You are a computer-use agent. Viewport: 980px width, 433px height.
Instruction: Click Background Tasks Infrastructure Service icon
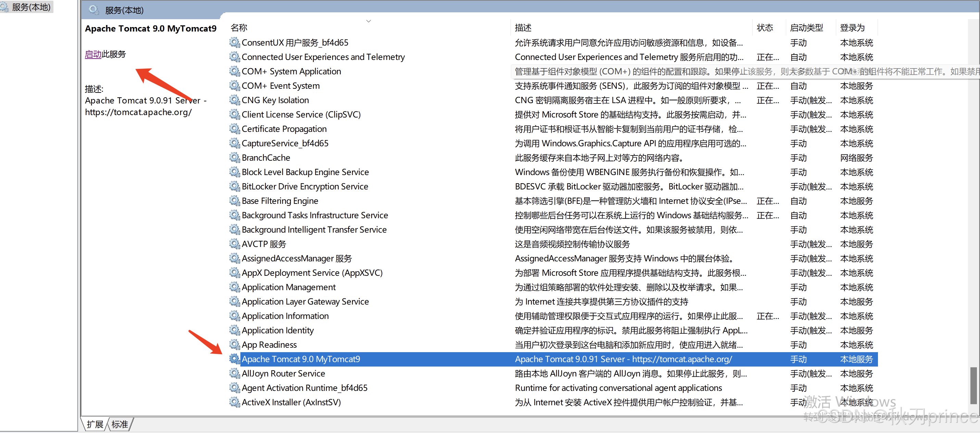coord(235,215)
